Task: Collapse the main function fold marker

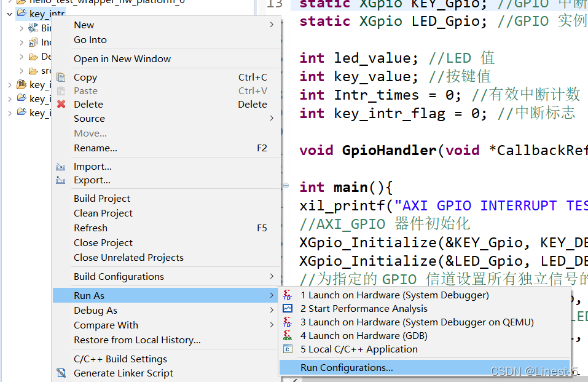Action: (x=286, y=185)
